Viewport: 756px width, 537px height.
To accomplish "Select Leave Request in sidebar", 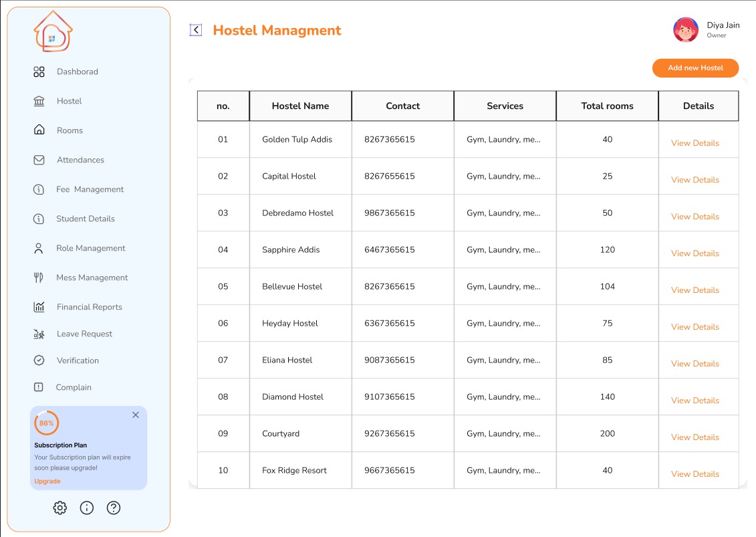I will 84,334.
